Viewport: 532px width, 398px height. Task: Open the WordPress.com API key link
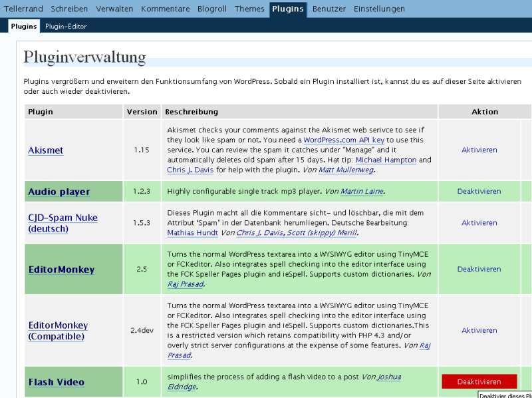tap(344, 140)
